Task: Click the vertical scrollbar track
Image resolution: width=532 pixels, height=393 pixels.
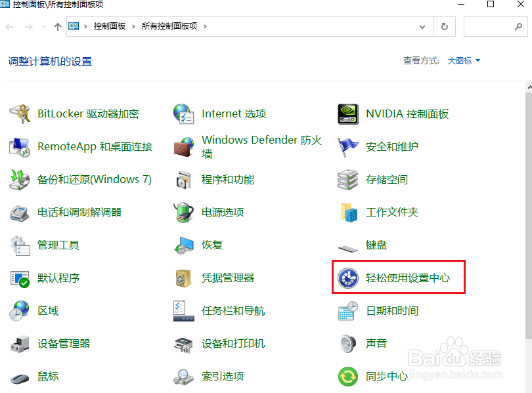Action: tap(529, 366)
